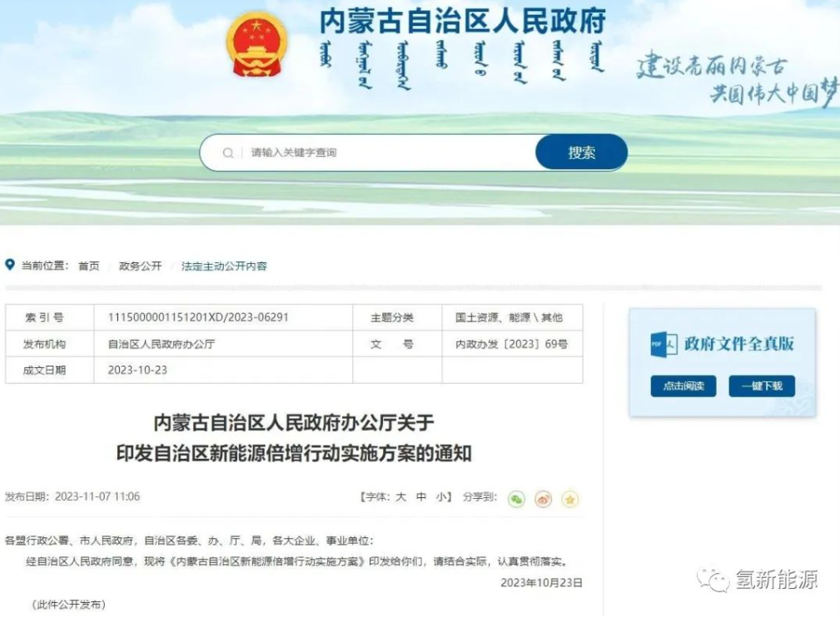Share the article via WeChat icon
The width and height of the screenshot is (840, 623).
(x=517, y=499)
